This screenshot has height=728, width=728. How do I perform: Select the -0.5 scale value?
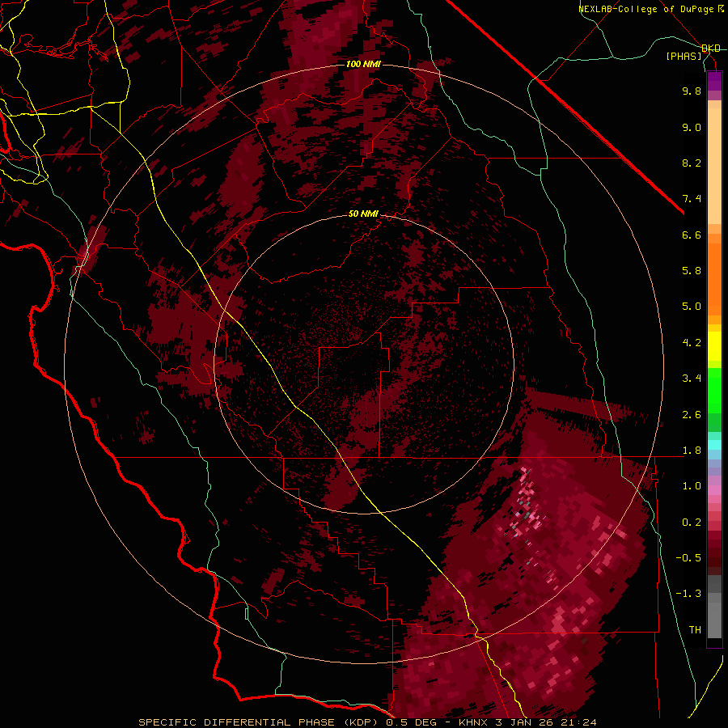(688, 558)
